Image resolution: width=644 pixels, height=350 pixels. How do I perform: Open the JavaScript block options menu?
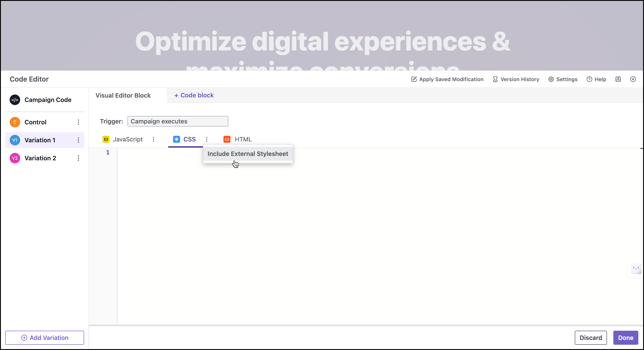click(154, 139)
